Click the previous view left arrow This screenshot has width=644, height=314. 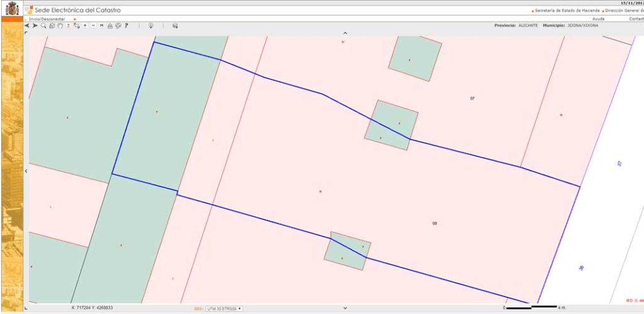27,26
